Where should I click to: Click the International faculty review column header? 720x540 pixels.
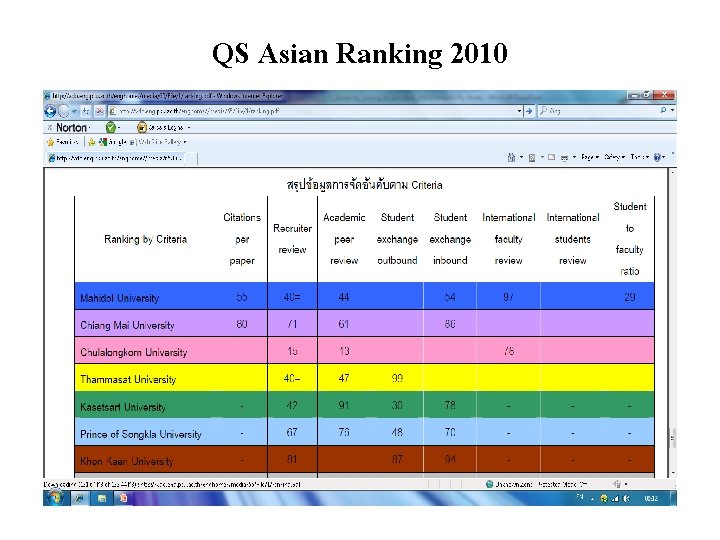pos(509,239)
